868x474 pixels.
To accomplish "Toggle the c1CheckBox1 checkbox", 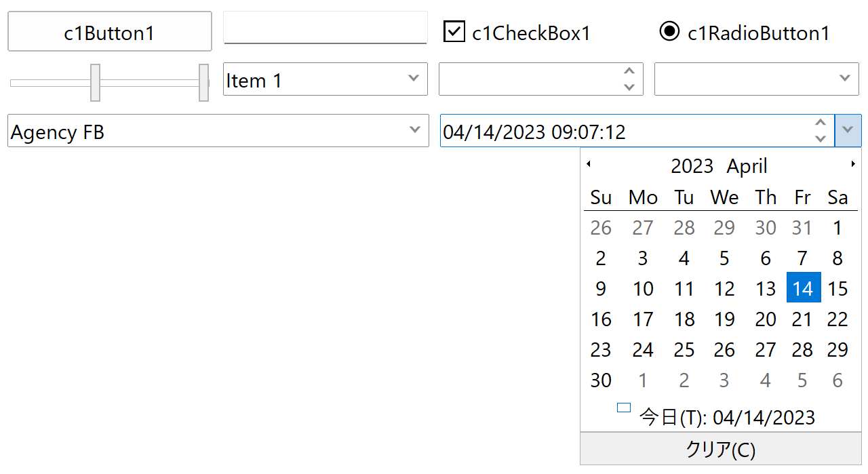I will coord(454,31).
